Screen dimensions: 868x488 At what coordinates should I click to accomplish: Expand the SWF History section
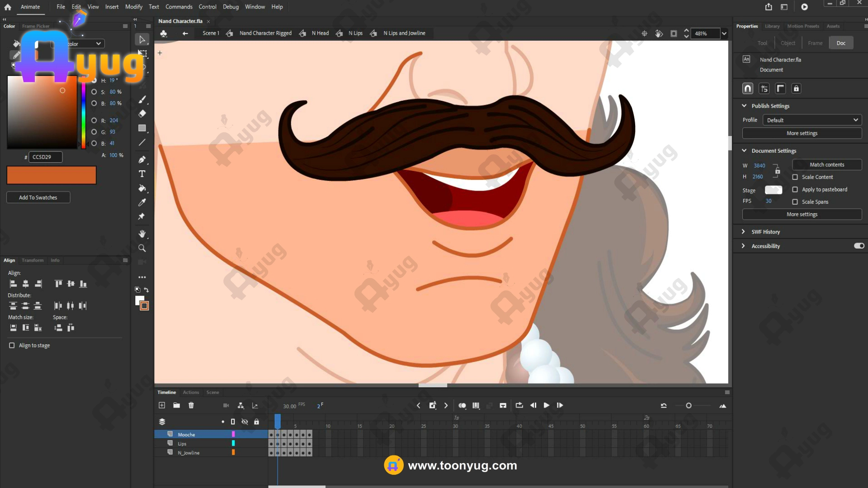tap(743, 232)
